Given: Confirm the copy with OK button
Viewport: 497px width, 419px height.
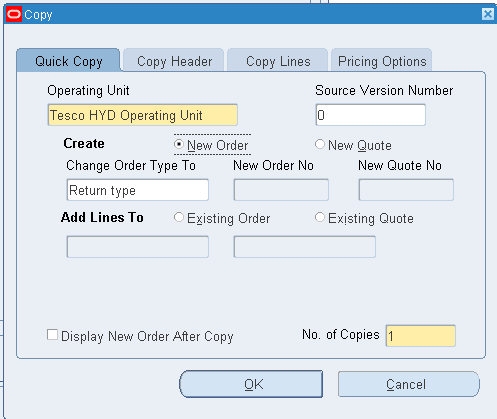Looking at the screenshot, I should (251, 384).
